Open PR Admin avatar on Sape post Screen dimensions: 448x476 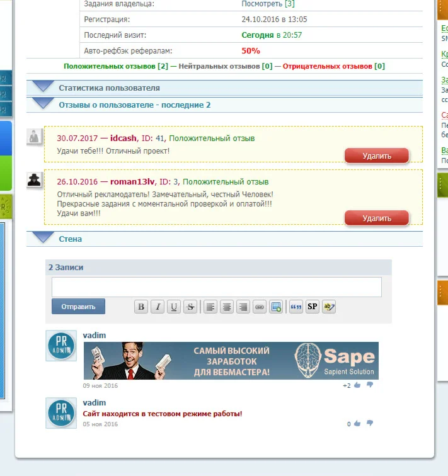[x=61, y=346]
